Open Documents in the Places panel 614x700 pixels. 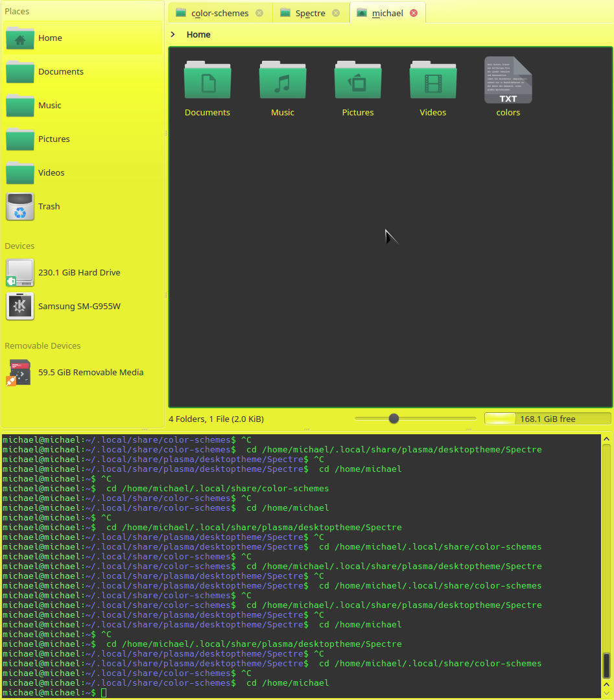(82, 71)
